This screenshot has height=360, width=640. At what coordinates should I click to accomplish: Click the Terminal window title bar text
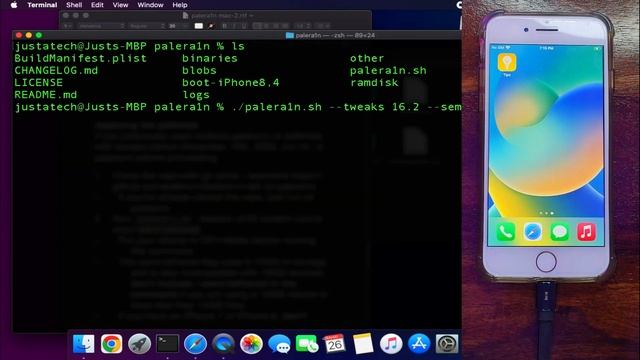[335, 36]
